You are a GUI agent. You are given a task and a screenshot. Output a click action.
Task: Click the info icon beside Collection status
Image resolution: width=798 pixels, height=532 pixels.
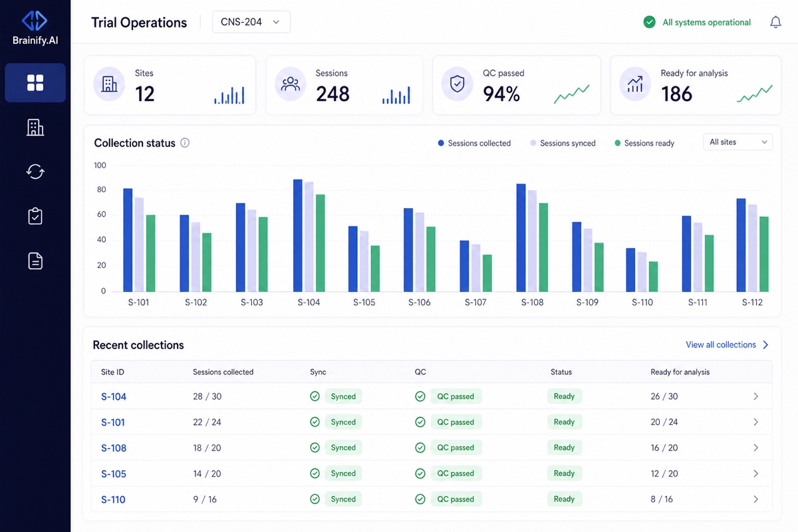coord(185,143)
